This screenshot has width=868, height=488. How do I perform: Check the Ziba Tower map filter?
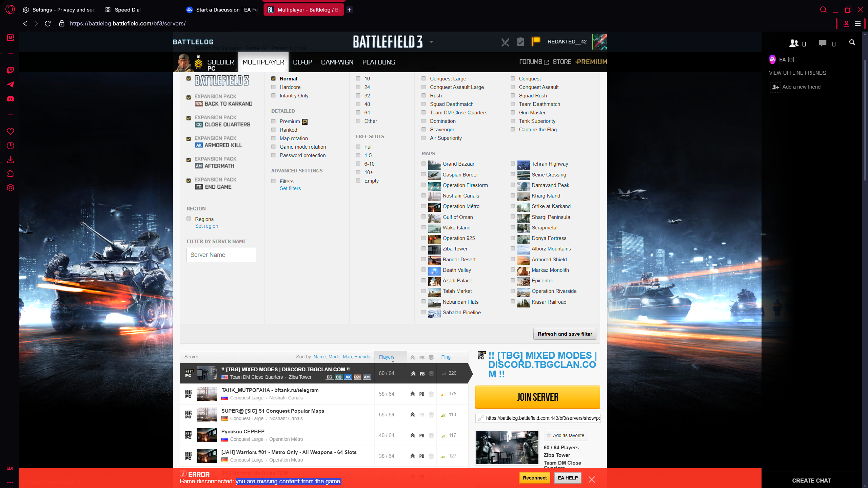point(423,248)
